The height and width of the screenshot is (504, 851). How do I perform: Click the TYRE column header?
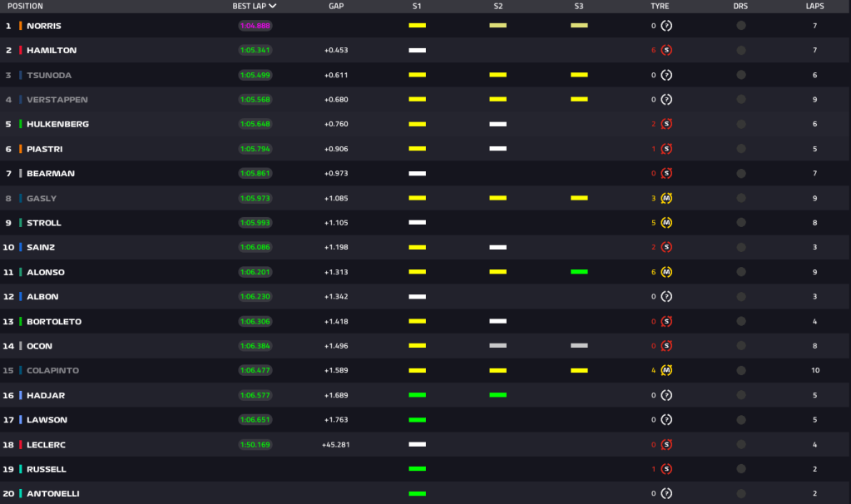pyautogui.click(x=660, y=6)
